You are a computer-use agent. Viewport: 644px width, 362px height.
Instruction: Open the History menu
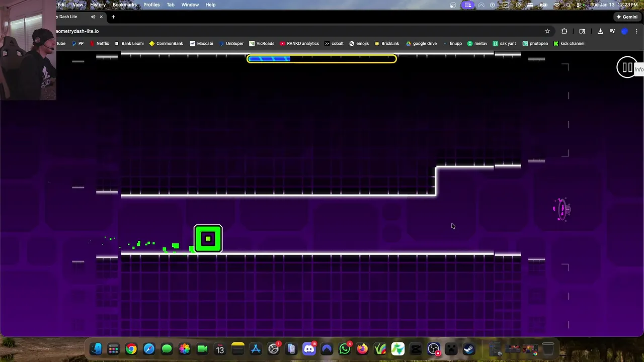pyautogui.click(x=98, y=5)
